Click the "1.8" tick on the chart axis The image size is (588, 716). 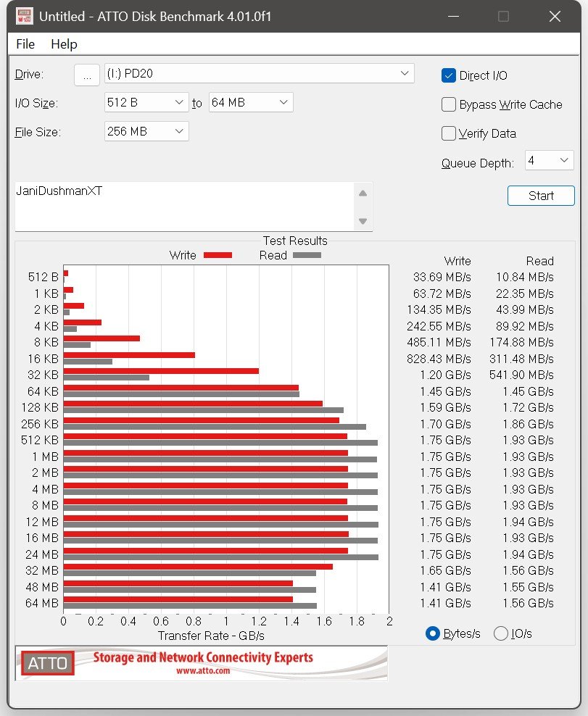357,621
